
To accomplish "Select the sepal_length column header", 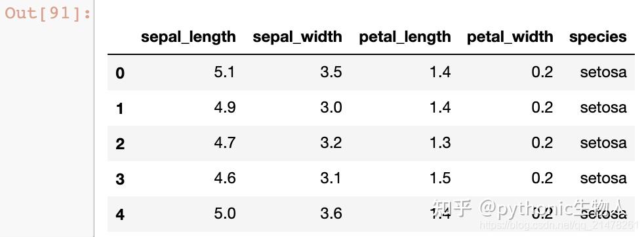I will 188,37.
